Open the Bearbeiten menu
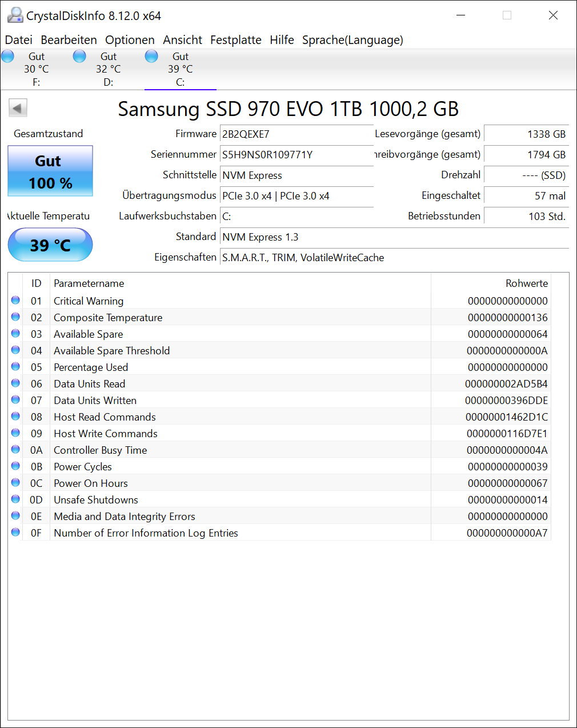 (x=69, y=40)
